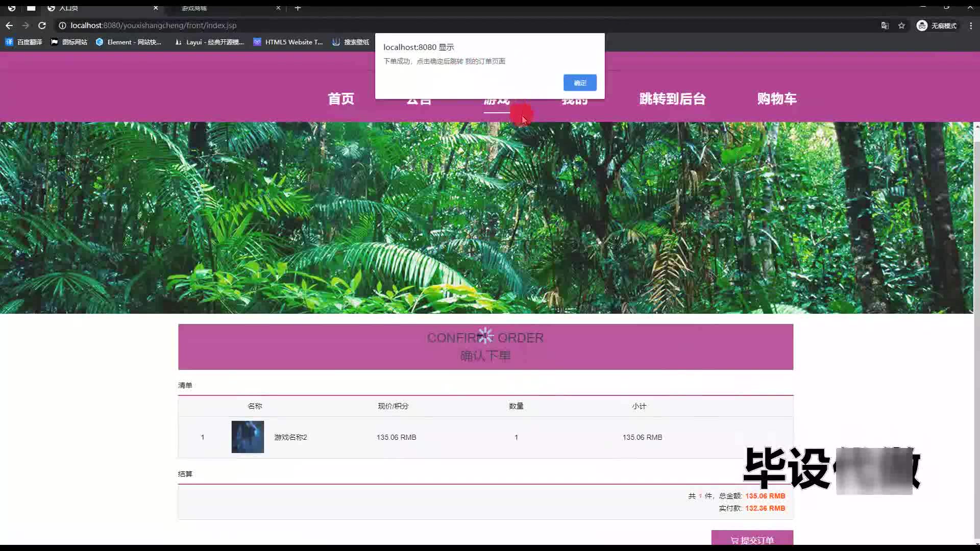Open Chrome three-dot menu

click(971, 26)
